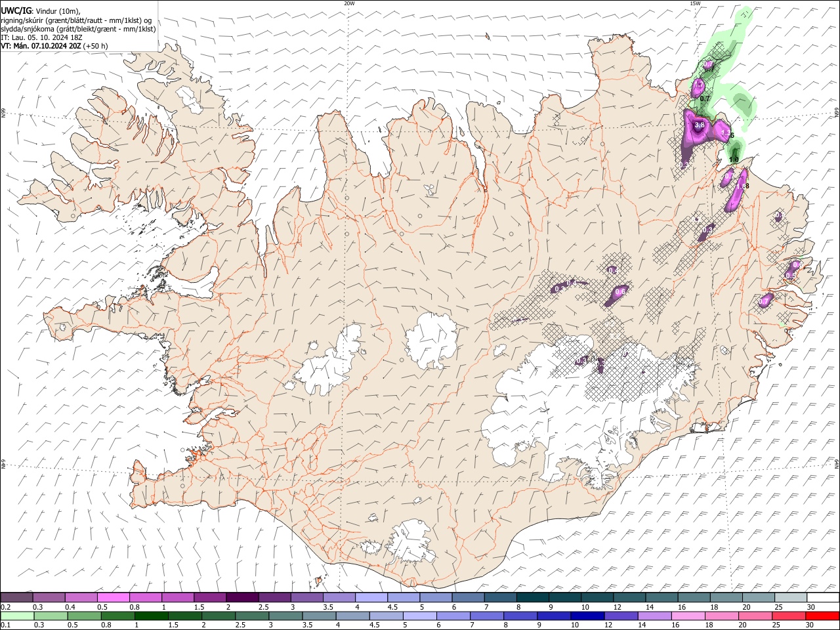This screenshot has height=630, width=840.
Task: Click the '15W' longitude label
Action: pos(694,3)
